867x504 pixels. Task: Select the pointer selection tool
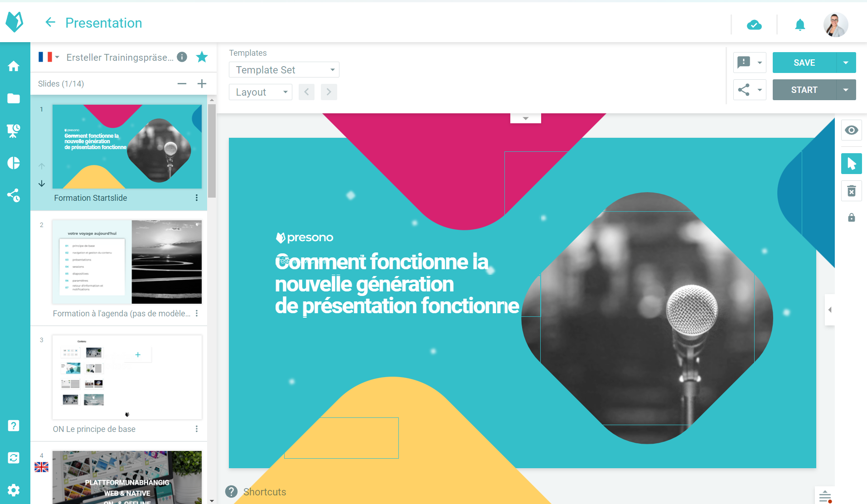(x=851, y=164)
